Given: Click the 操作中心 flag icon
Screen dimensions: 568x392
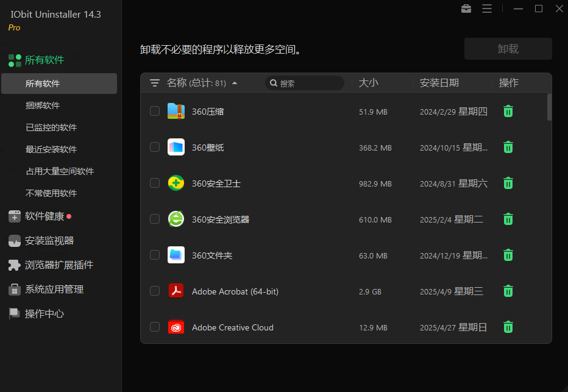Looking at the screenshot, I should click(x=15, y=313).
